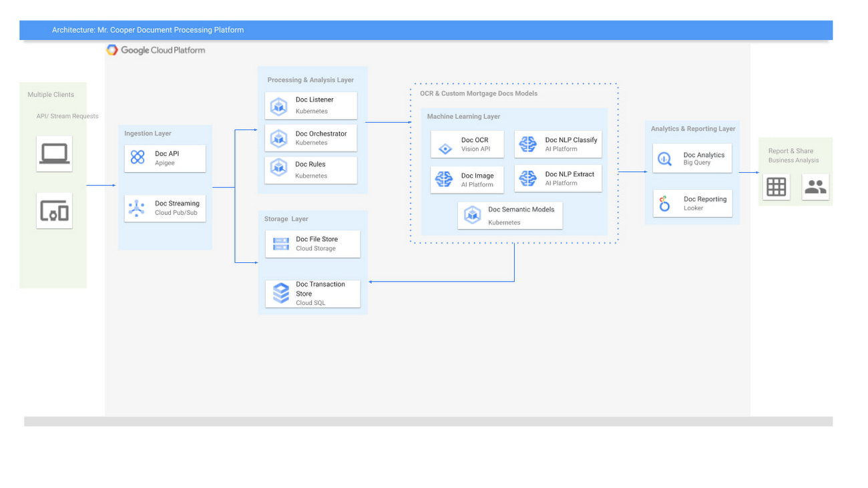The width and height of the screenshot is (868, 488).
Task: Click the Processing & Analysis Layer heading
Action: [310, 80]
